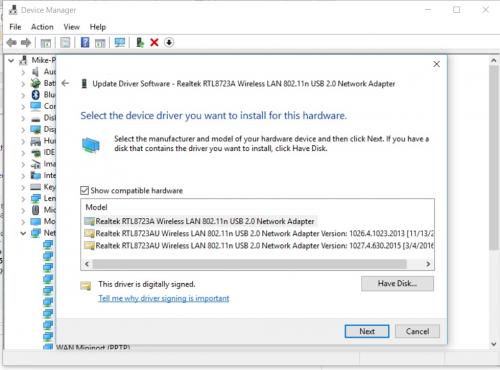
Task: Click the model list horizontal scrollbar right arrow
Action: point(428,264)
